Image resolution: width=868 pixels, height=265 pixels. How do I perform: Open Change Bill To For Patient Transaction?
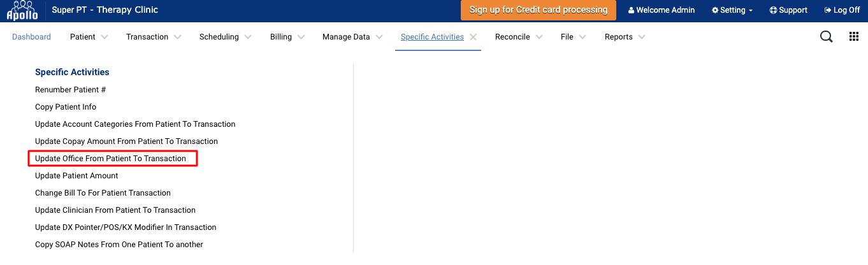coord(103,193)
